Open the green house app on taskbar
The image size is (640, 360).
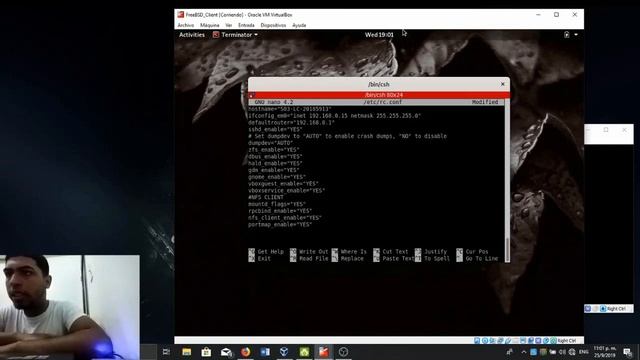304,351
